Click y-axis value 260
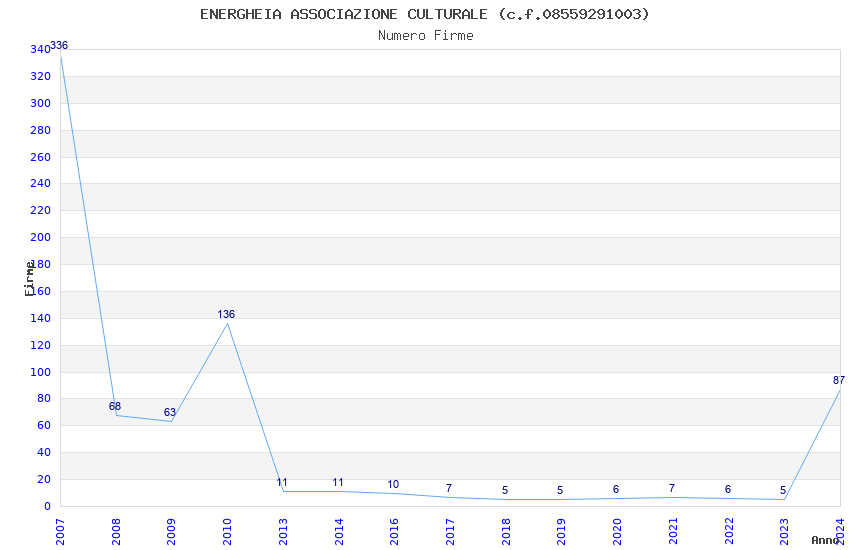Image resolution: width=850 pixels, height=550 pixels. 40,157
